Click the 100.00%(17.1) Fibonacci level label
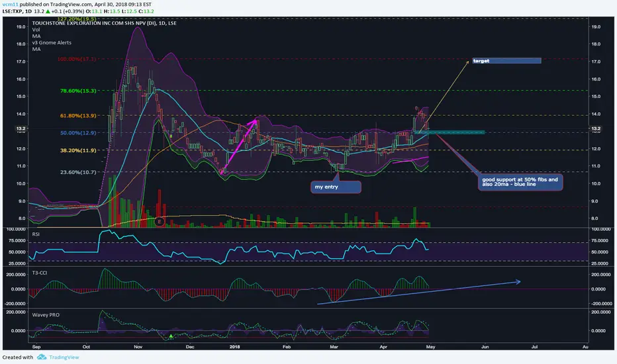 pyautogui.click(x=77, y=59)
